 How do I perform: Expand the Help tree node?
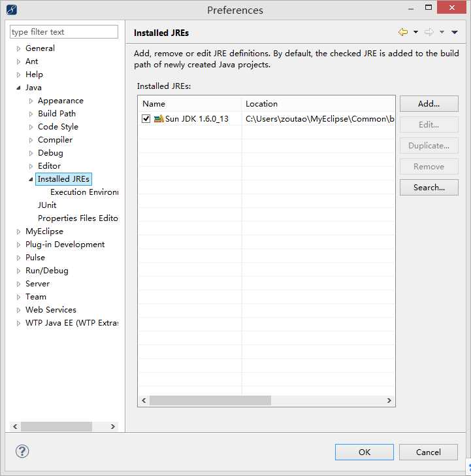click(x=18, y=75)
